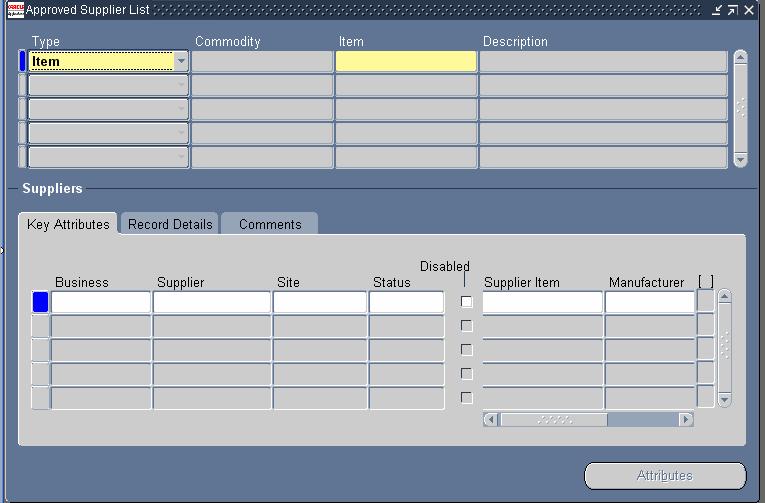The width and height of the screenshot is (765, 503).
Task: Enable Disabled checkbox in third supplier row
Action: 466,350
